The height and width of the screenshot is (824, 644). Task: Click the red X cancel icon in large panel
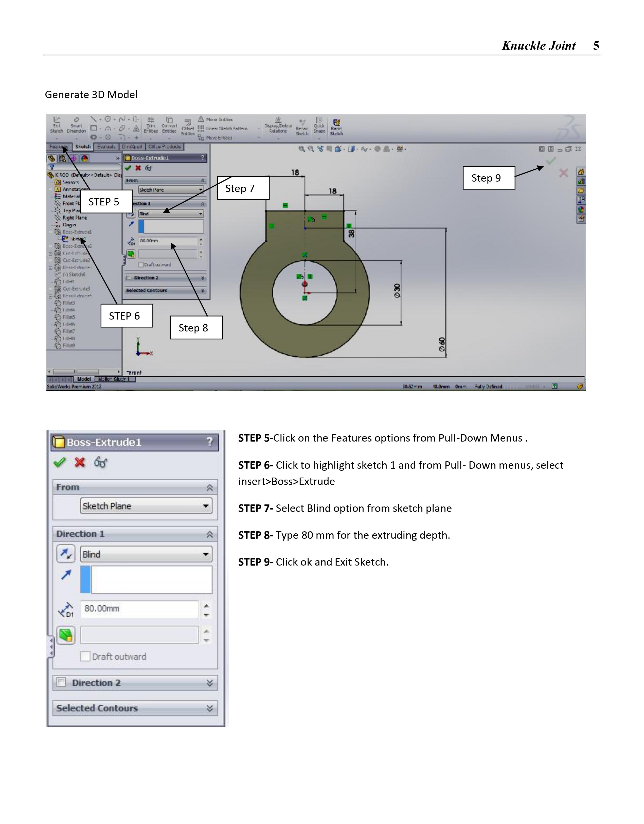[x=80, y=462]
